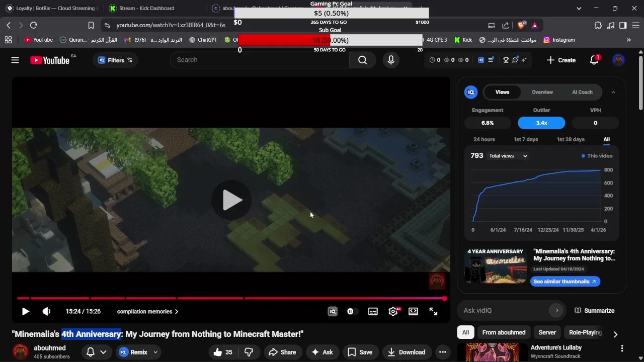Click the vidIQ sparkle AI icon

click(x=524, y=60)
